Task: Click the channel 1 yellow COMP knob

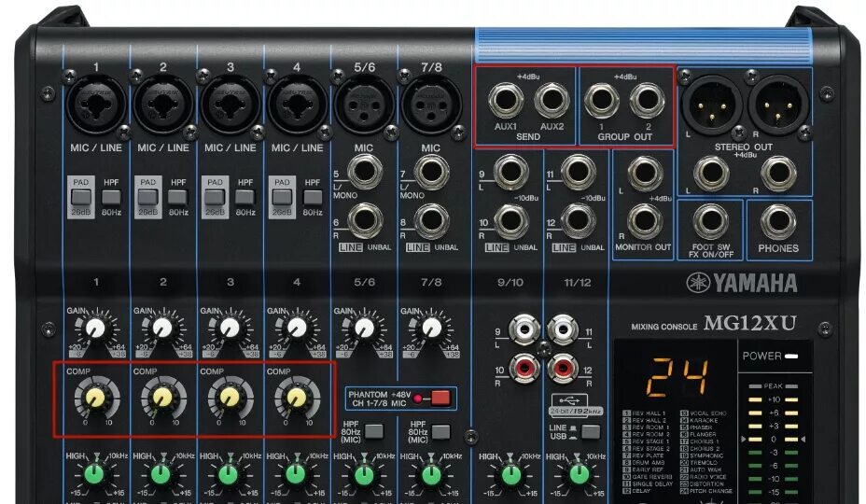Action: click(96, 398)
